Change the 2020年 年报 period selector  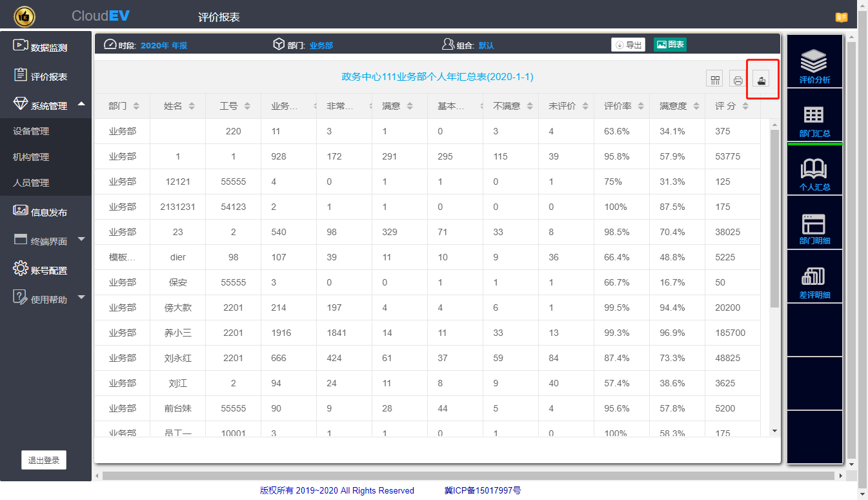(164, 46)
